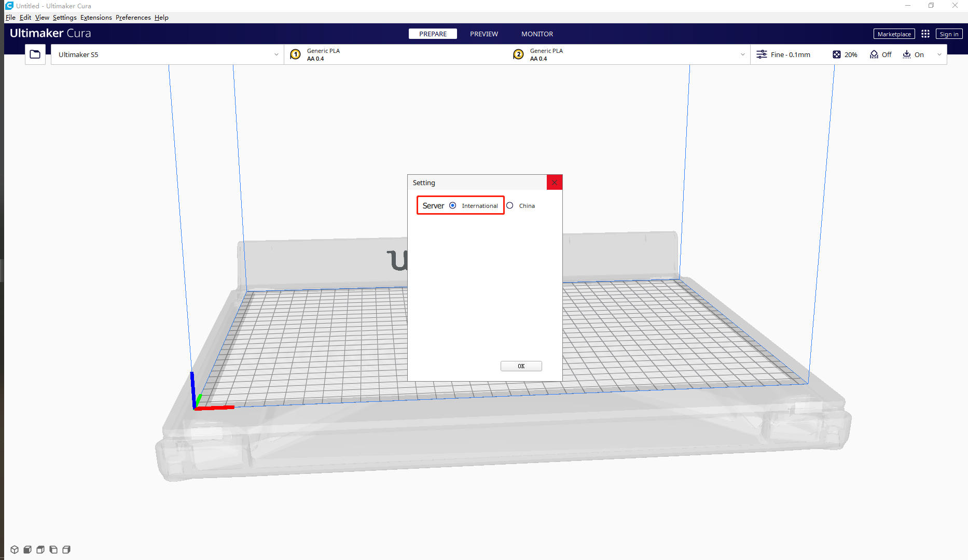Switch to 3D perspective view icon
Viewport: 968px width, 560px height.
[15, 550]
